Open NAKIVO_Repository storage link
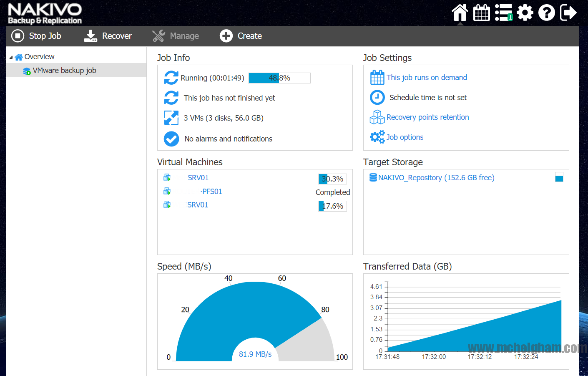The height and width of the screenshot is (376, 588). point(436,178)
